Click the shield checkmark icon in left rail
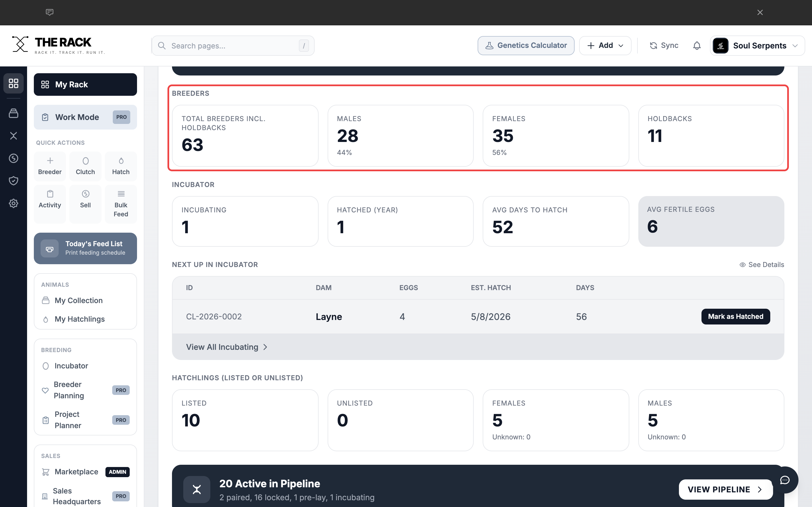The height and width of the screenshot is (507, 812). (14, 181)
